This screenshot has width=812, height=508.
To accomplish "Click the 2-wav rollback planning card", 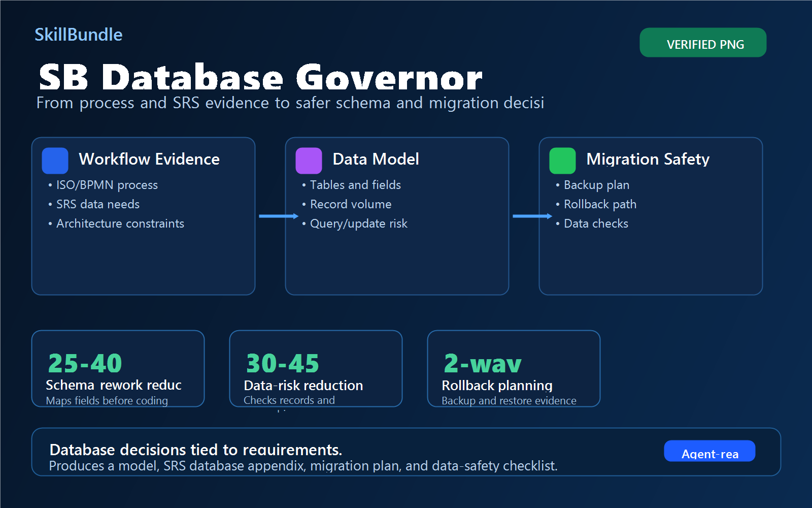I will pos(514,368).
